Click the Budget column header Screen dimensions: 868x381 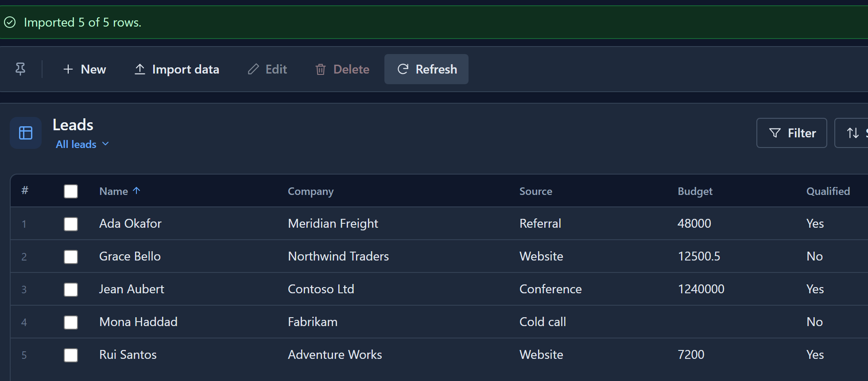tap(695, 191)
